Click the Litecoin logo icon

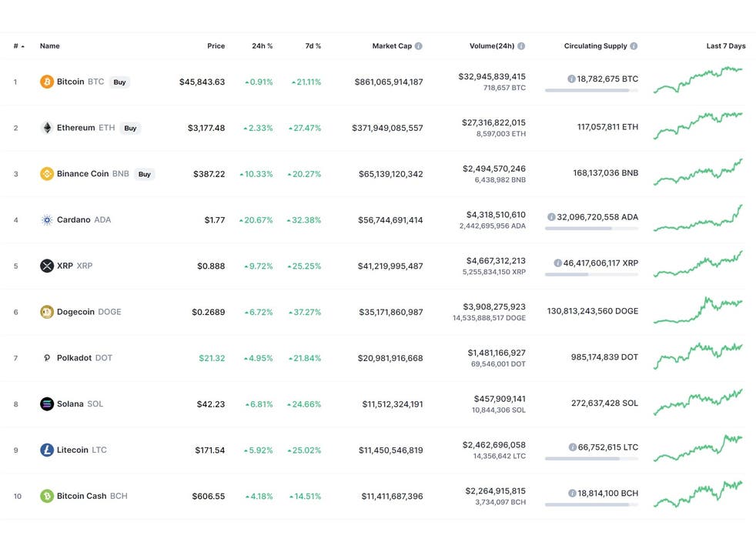(47, 450)
